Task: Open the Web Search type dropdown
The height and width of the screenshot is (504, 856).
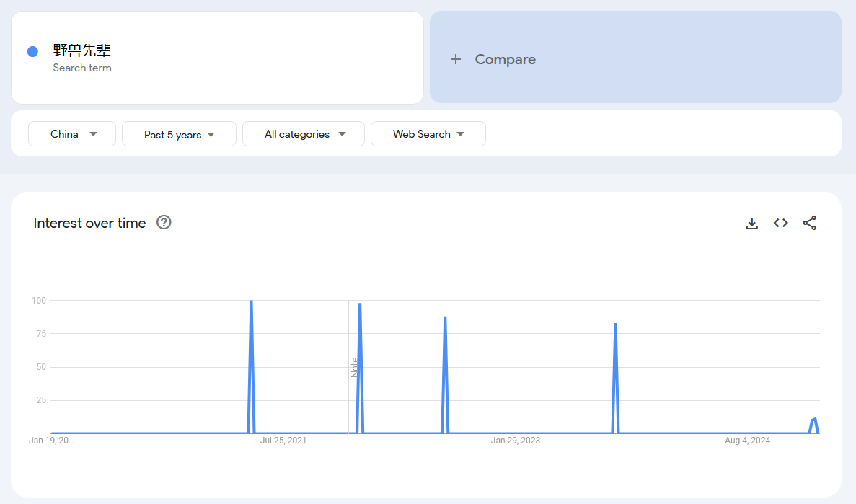Action: point(428,134)
